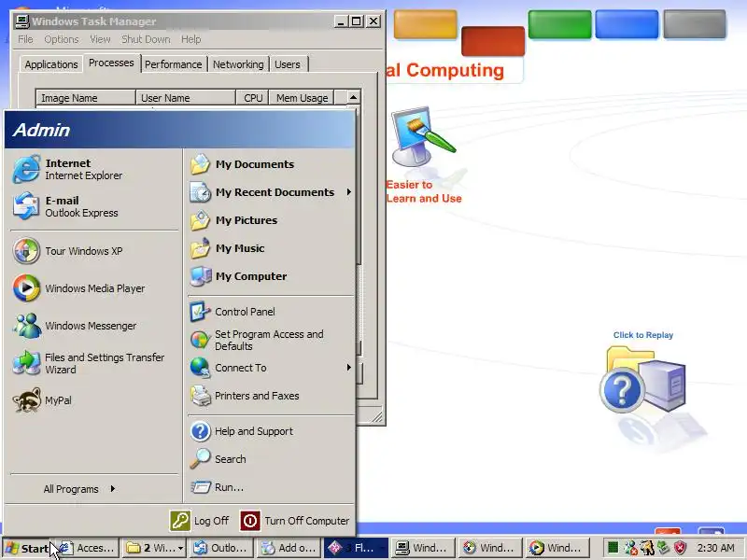Switch to Applications tab in Task Manager
This screenshot has height=560, width=747.
coord(51,64)
